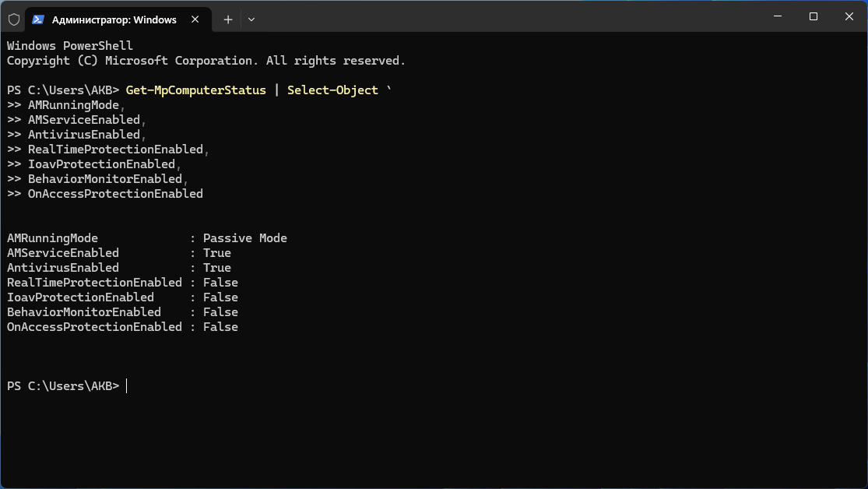The image size is (868, 489).
Task: Click the 'Windows PowerShell' header line
Action: point(70,46)
